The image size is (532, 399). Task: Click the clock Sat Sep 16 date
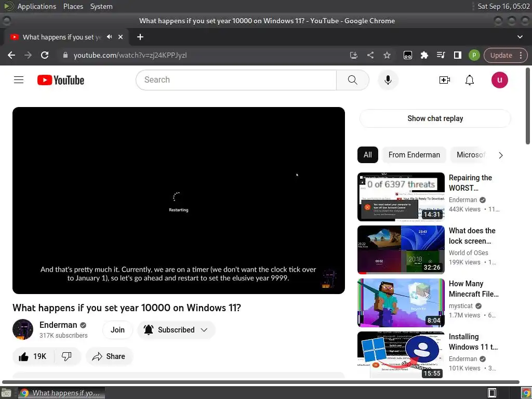503,6
